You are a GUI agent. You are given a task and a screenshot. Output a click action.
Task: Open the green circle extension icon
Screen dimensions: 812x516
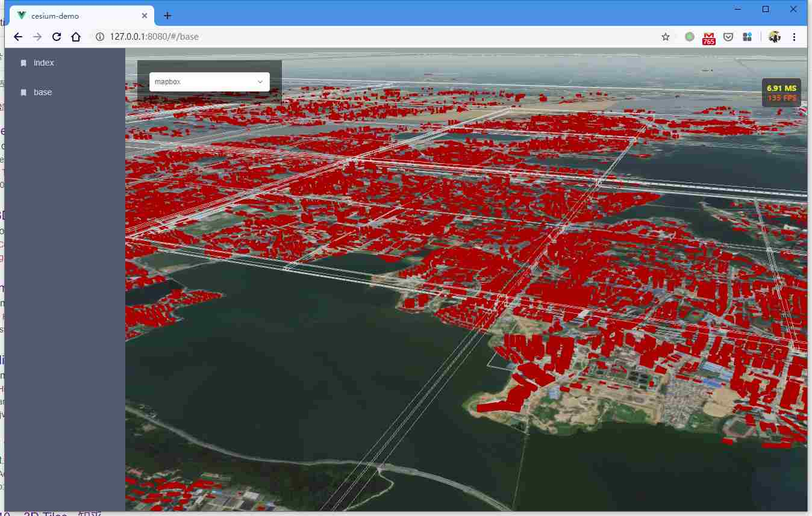690,37
